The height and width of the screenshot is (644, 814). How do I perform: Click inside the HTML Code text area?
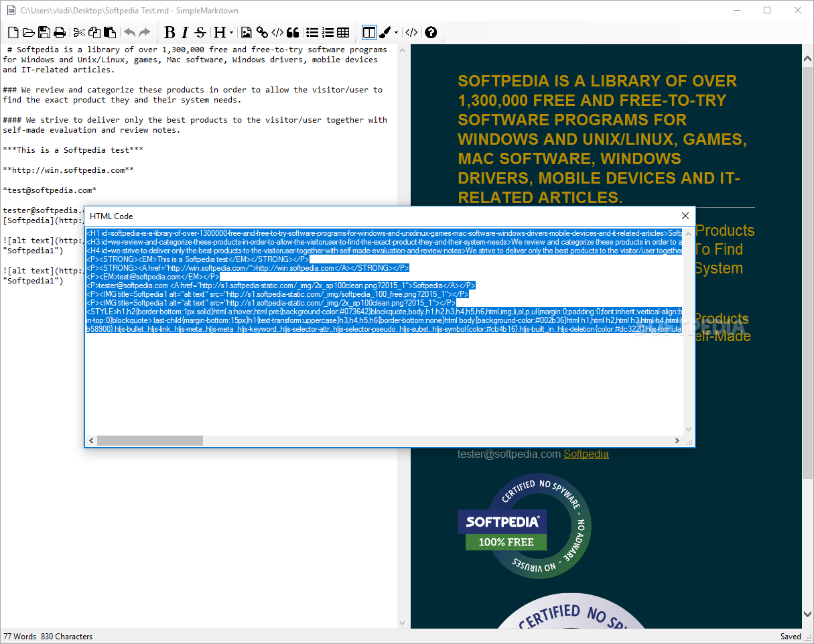point(385,331)
